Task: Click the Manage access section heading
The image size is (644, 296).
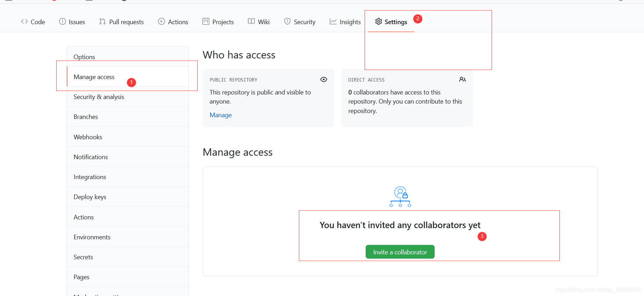Action: 238,152
